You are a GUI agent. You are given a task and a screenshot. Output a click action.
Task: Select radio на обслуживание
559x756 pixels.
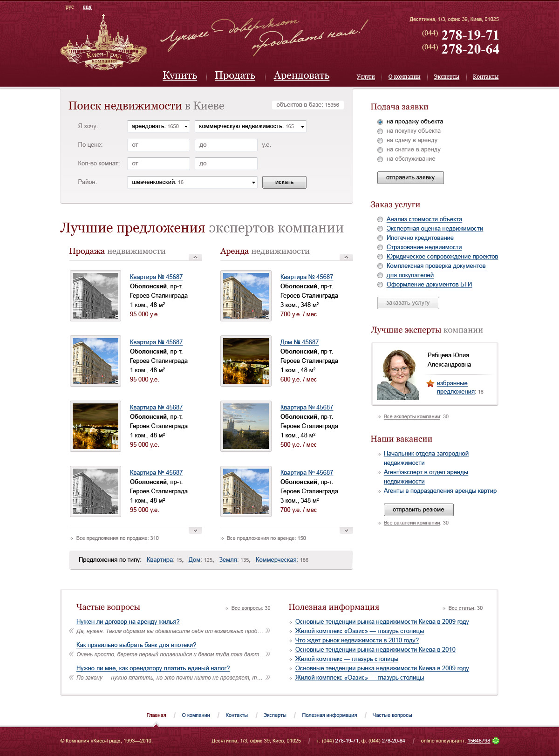(x=380, y=159)
